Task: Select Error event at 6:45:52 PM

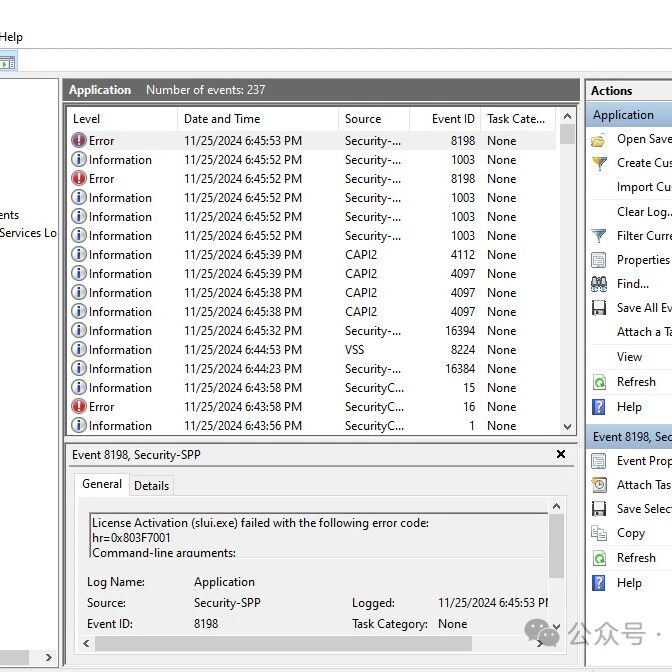Action: (313, 178)
